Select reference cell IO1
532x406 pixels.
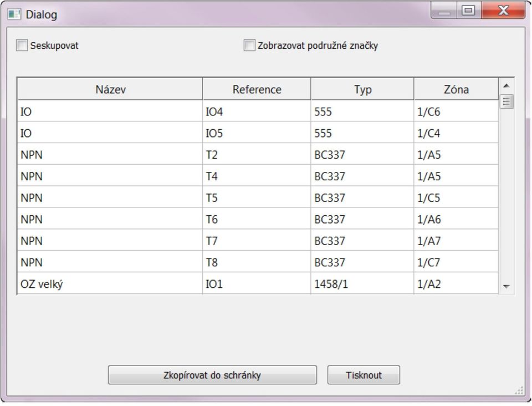click(257, 283)
